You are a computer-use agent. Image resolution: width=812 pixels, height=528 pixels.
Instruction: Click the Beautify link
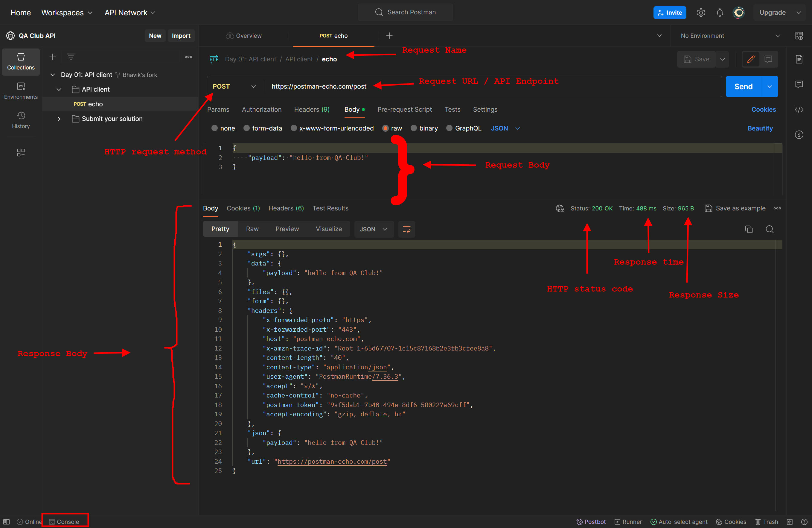(760, 128)
